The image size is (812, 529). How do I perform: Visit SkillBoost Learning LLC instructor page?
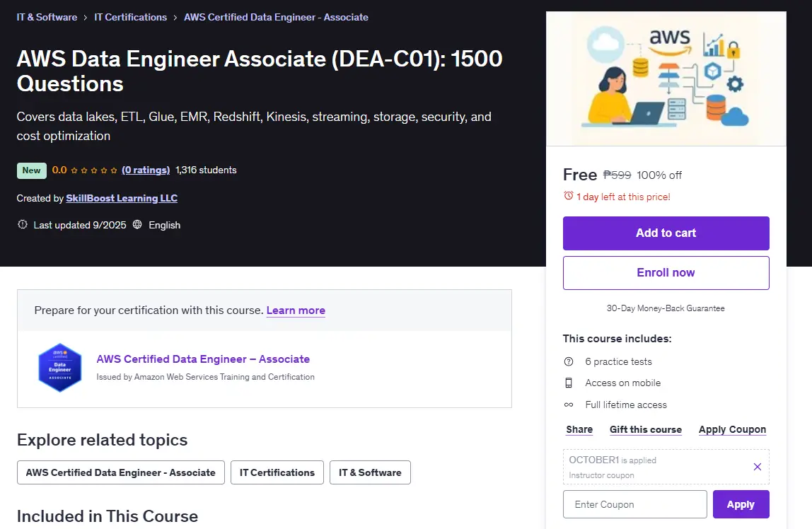[122, 198]
